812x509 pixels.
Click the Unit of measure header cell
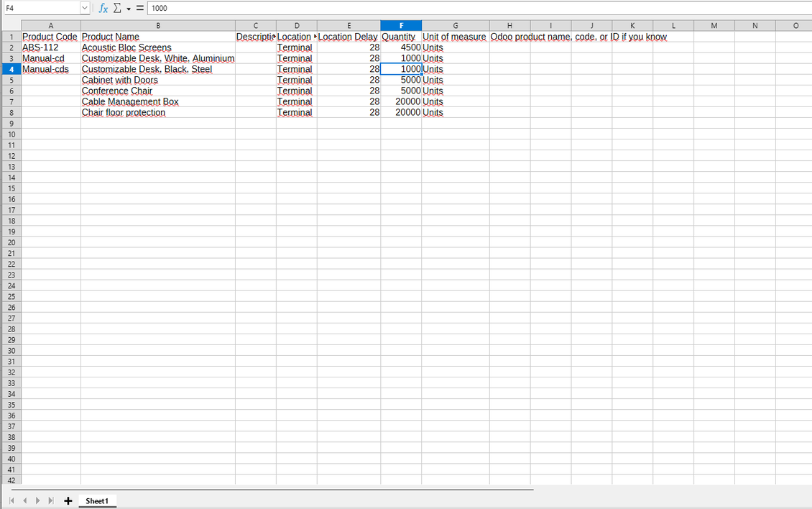pos(455,37)
